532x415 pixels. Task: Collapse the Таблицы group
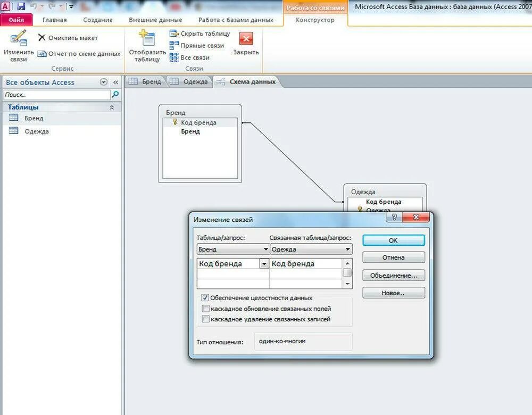(112, 107)
